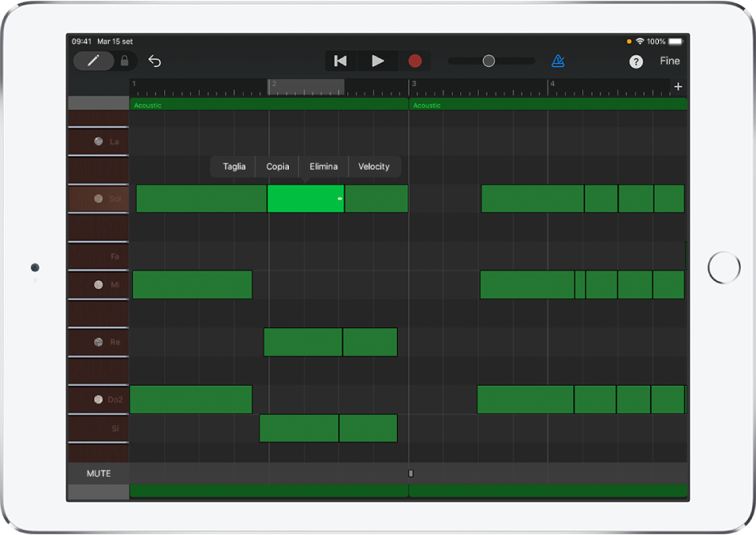
Task: Tap MUTE to silence the track
Action: 97,473
